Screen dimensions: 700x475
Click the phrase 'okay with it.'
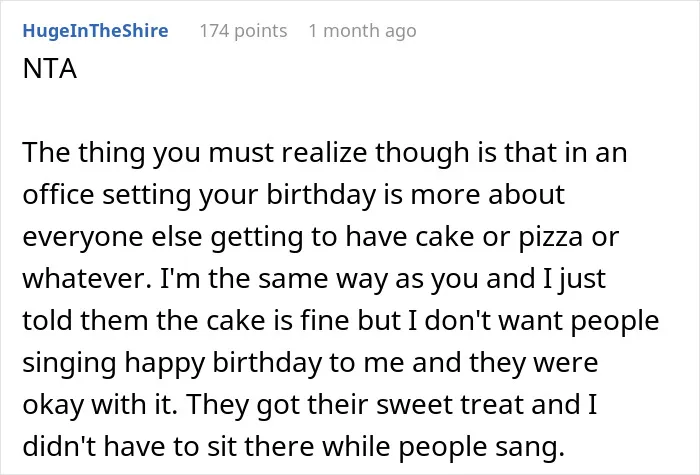point(100,404)
